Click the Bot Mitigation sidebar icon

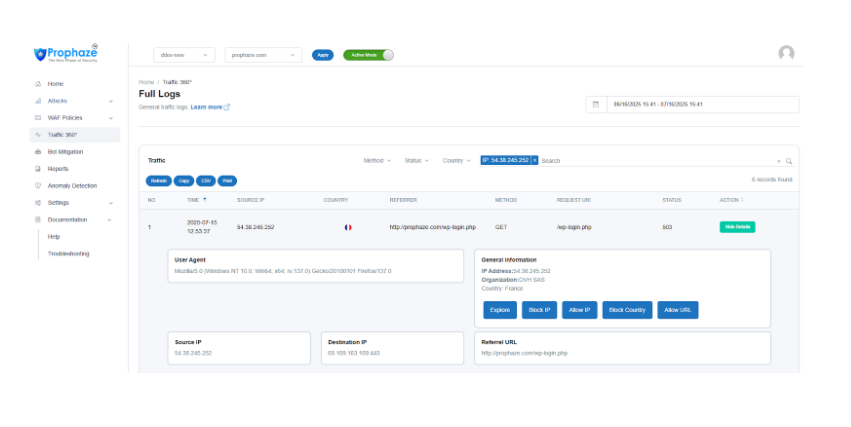(x=38, y=151)
